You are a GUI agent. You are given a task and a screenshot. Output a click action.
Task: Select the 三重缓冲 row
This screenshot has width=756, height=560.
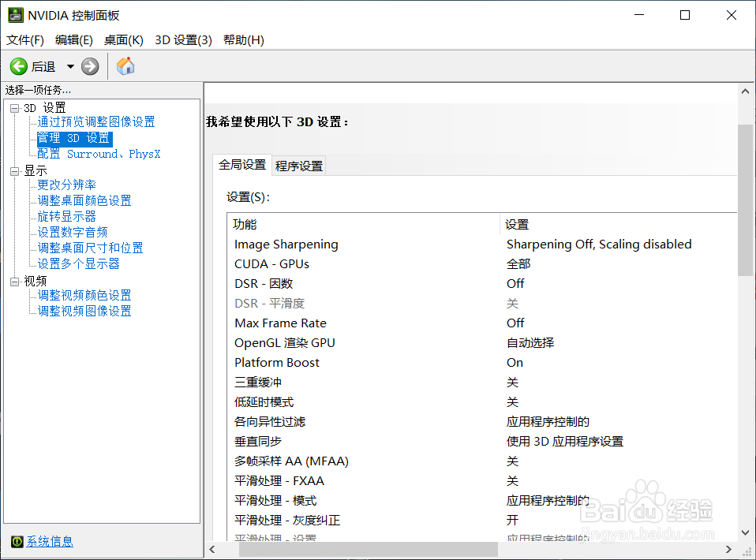(x=482, y=383)
